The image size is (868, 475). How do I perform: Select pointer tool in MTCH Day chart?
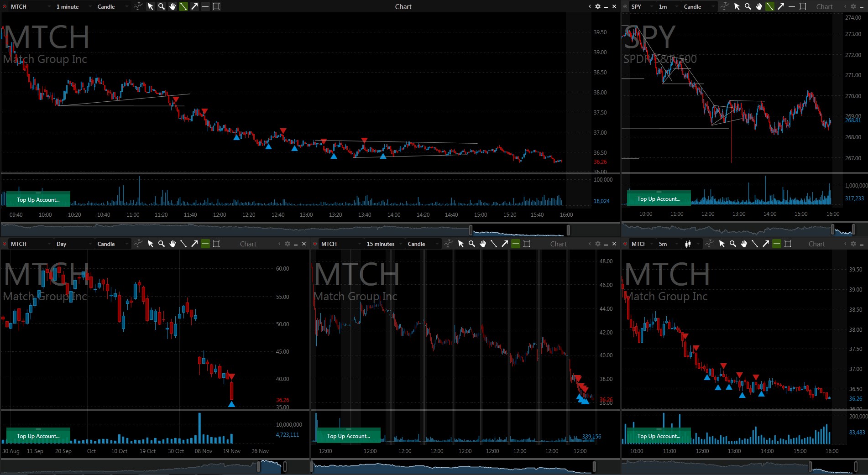pyautogui.click(x=151, y=244)
